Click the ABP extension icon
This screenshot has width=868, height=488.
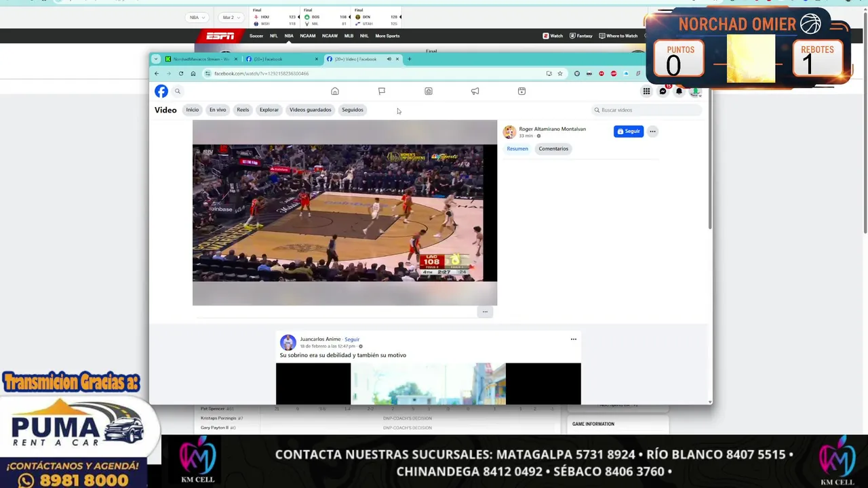[614, 73]
